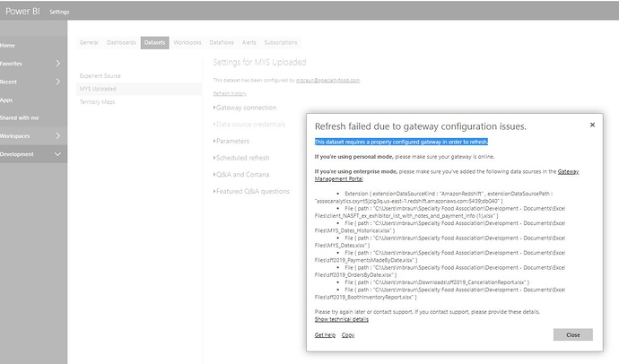Click the Power BI logo text

pyautogui.click(x=22, y=11)
